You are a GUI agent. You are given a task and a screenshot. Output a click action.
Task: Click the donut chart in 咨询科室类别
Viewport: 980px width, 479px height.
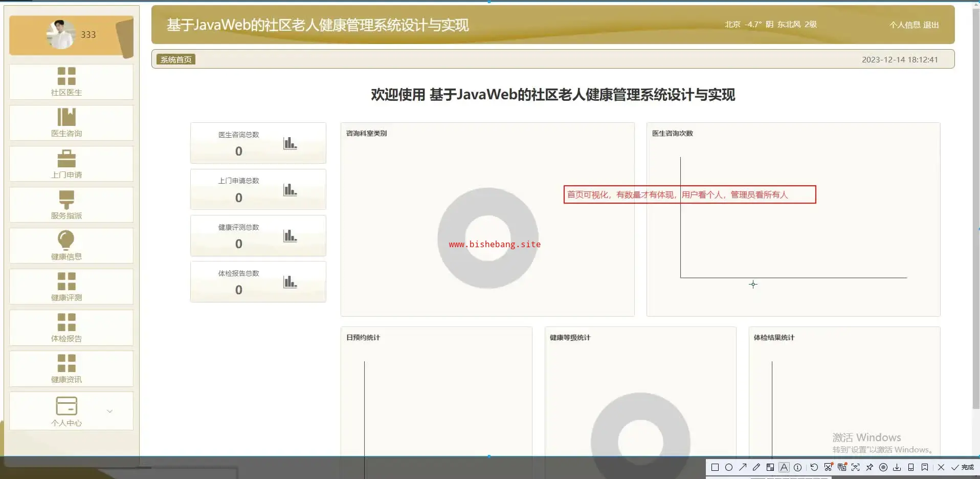[488, 238]
